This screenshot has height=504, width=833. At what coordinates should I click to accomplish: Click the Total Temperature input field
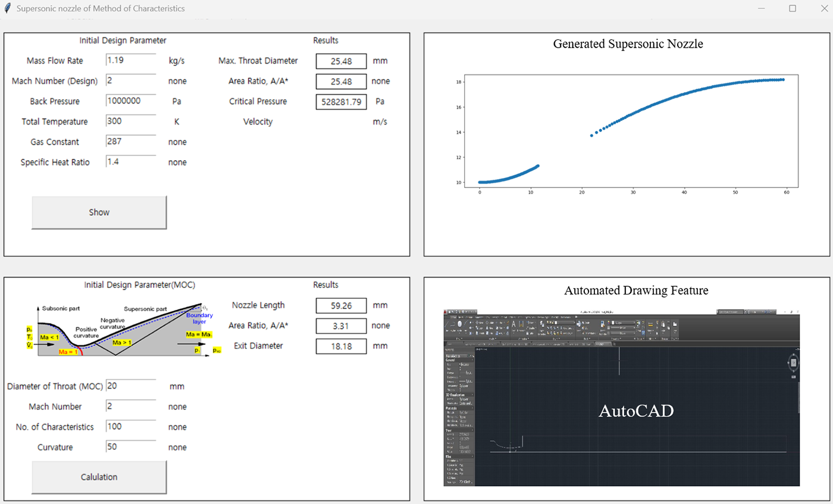(131, 121)
